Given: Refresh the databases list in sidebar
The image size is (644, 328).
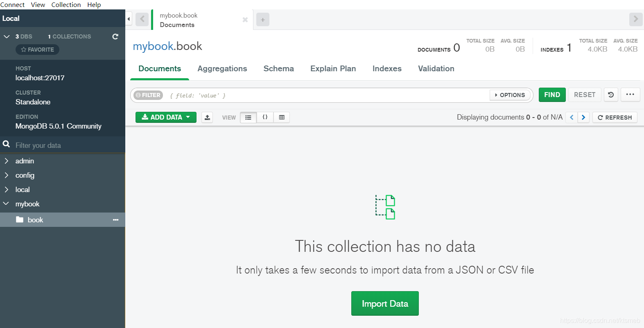Looking at the screenshot, I should (x=115, y=36).
